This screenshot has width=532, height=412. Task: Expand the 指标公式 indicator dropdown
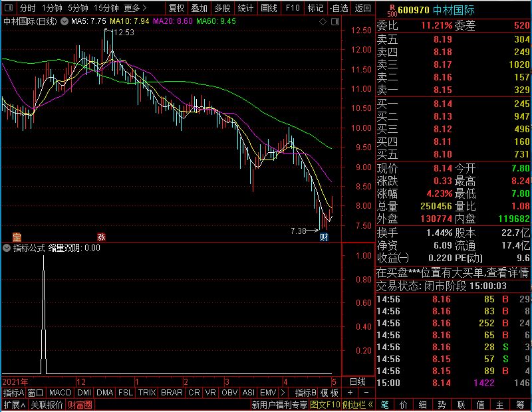pos(7,248)
